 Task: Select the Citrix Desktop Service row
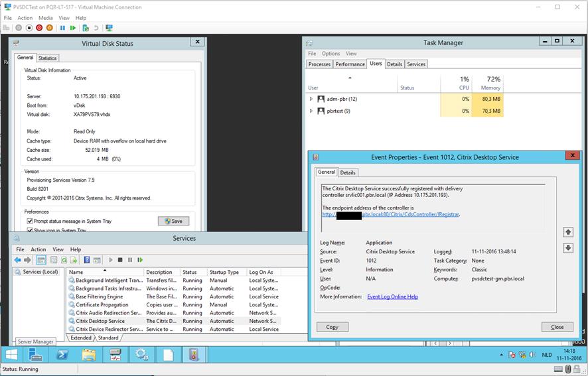tap(175, 321)
